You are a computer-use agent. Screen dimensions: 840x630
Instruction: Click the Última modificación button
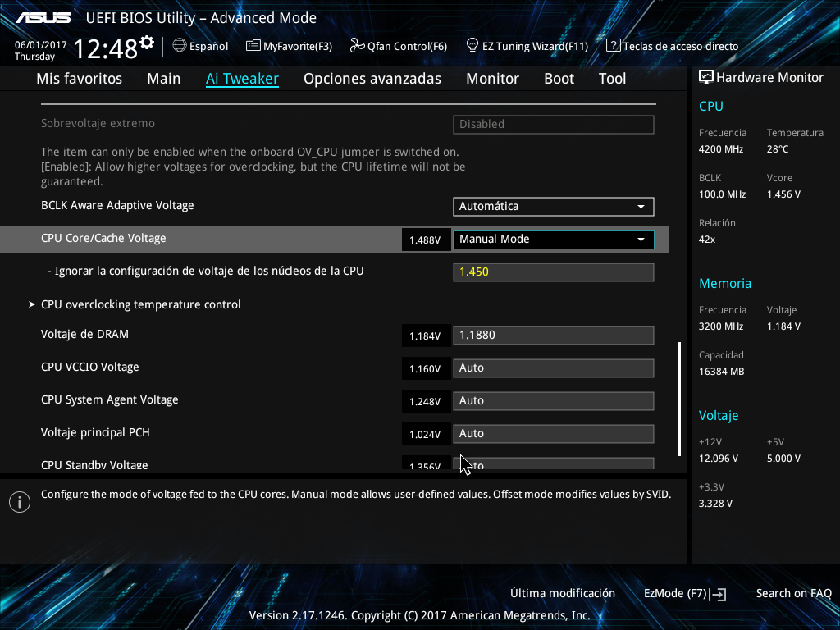[x=563, y=593]
